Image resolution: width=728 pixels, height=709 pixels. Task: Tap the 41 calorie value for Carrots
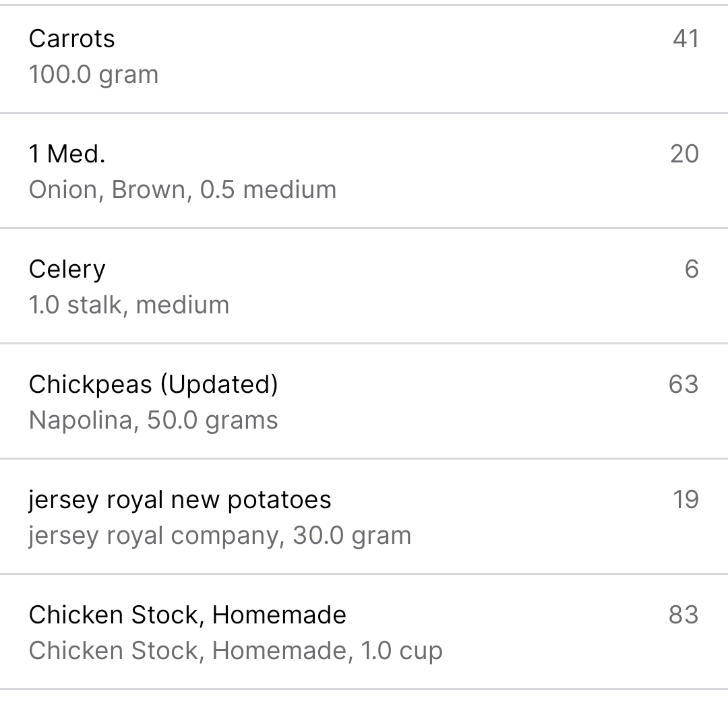686,38
